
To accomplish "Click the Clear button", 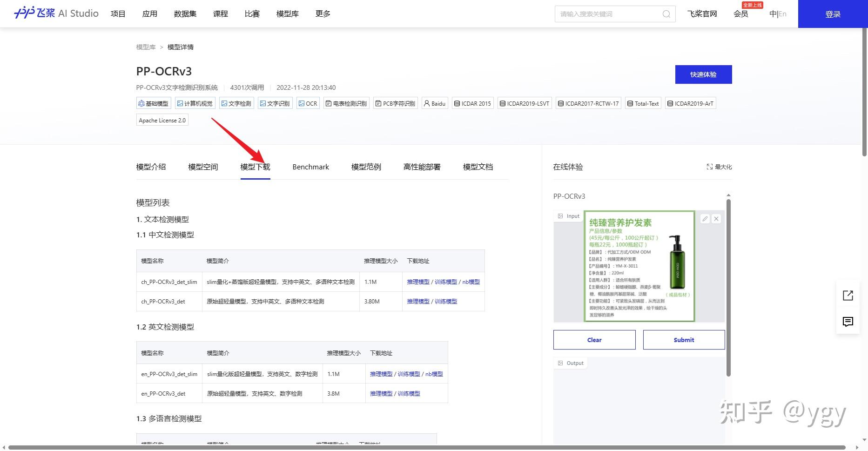I will 594,340.
